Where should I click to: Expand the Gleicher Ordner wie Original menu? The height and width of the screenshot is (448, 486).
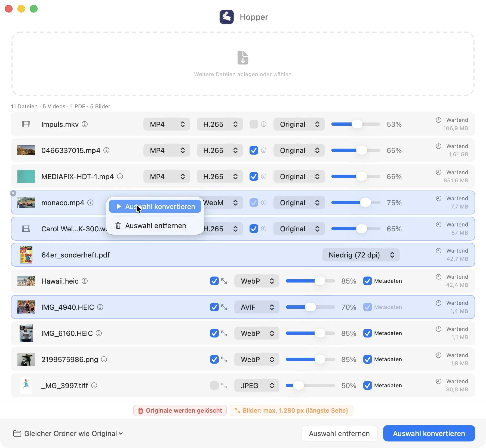pyautogui.click(x=68, y=434)
